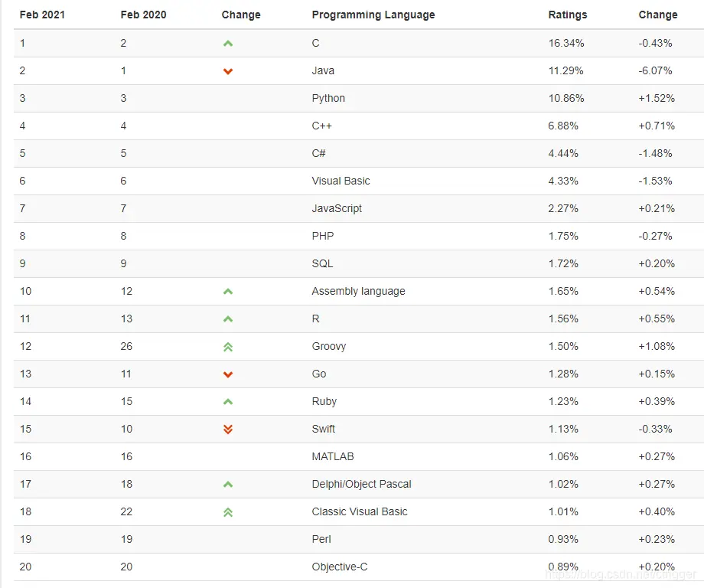Click the Objective-C language entry

click(340, 567)
